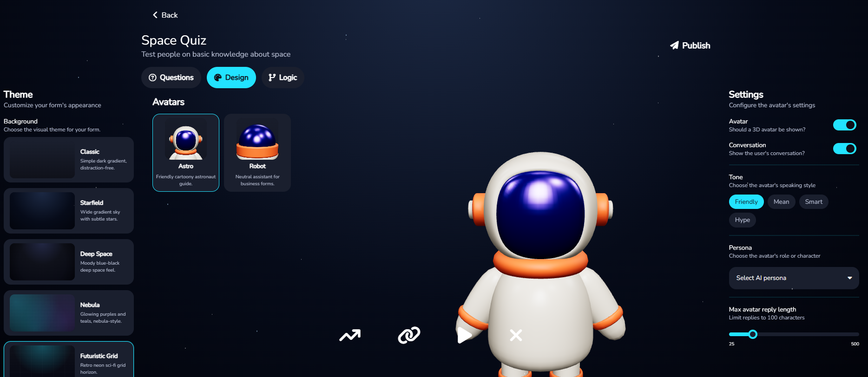868x377 pixels.
Task: Click the quiz description text
Action: (x=216, y=54)
